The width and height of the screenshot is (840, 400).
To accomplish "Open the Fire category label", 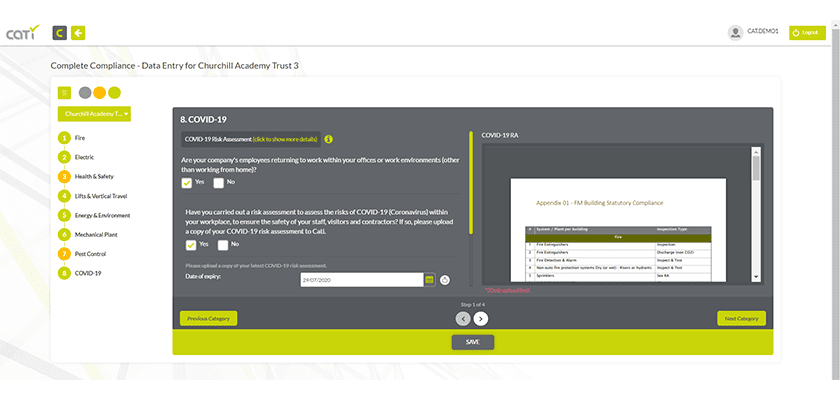I will 80,138.
